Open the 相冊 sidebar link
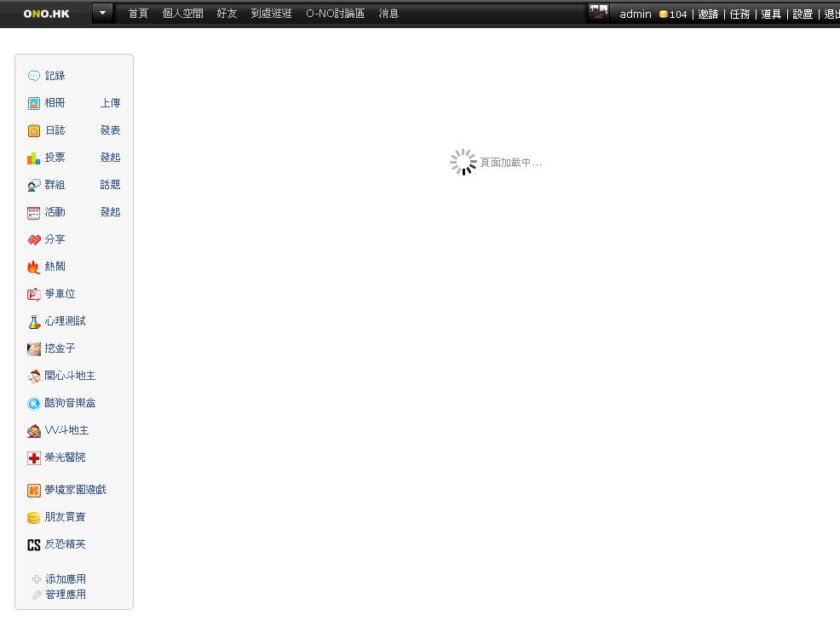 click(55, 103)
